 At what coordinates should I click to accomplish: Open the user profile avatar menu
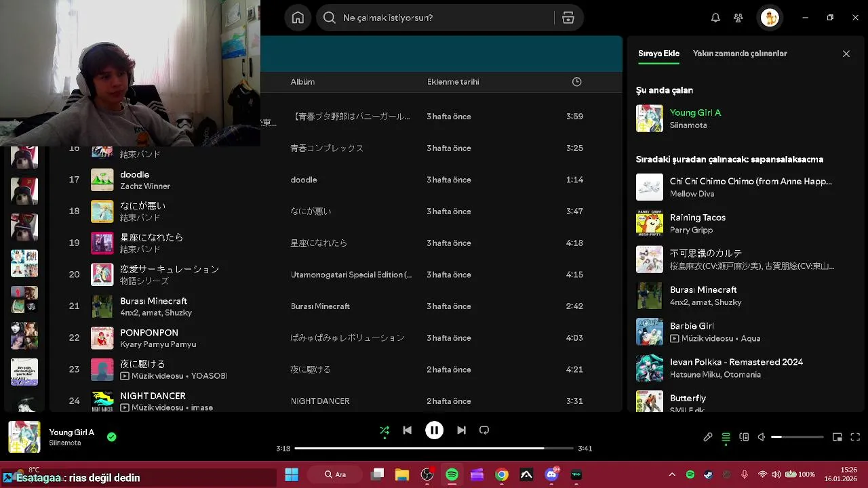click(x=770, y=18)
